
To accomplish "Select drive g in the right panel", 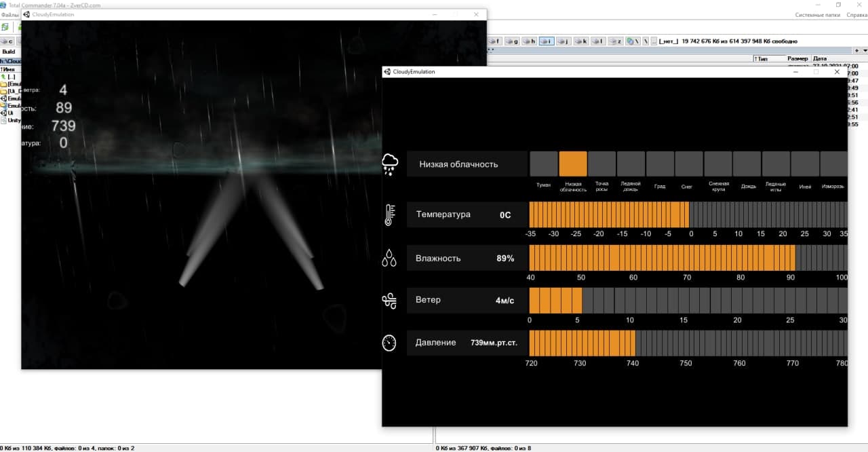I will pos(512,41).
